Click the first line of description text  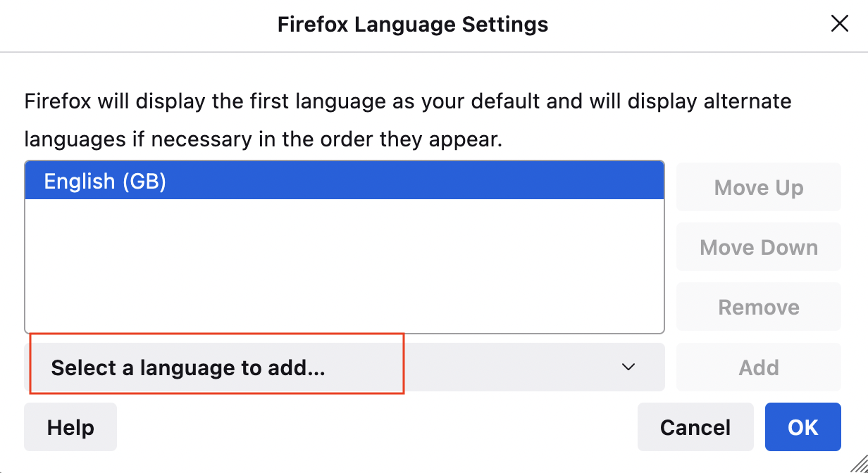click(x=407, y=101)
